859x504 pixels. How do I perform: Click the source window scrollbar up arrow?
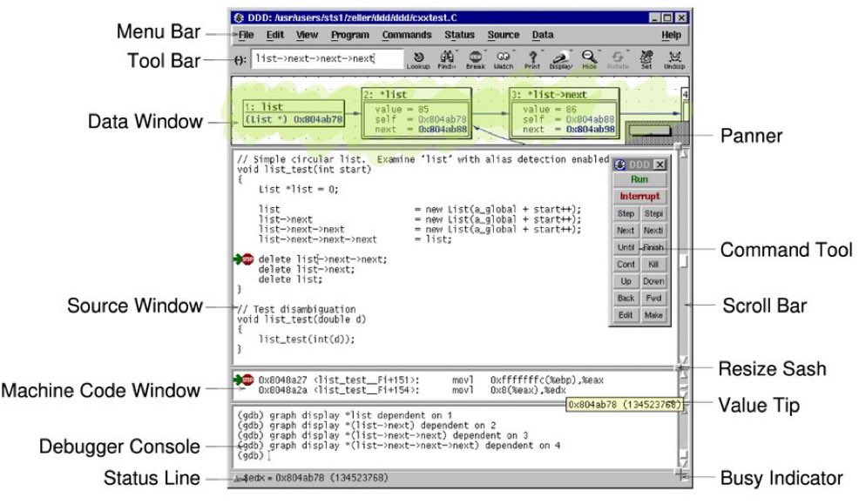pyautogui.click(x=684, y=154)
